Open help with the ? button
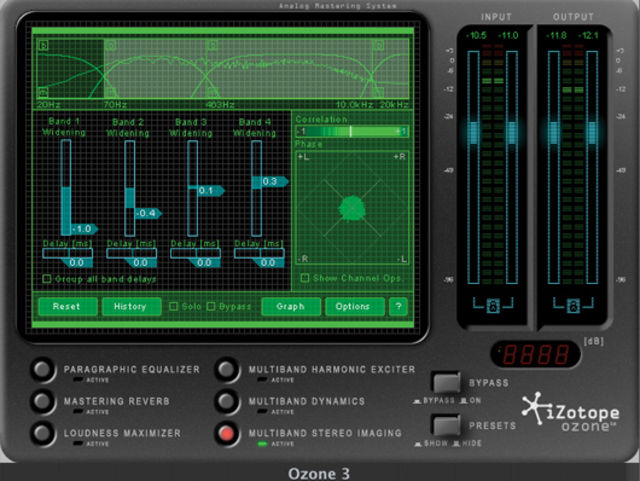 tap(398, 306)
